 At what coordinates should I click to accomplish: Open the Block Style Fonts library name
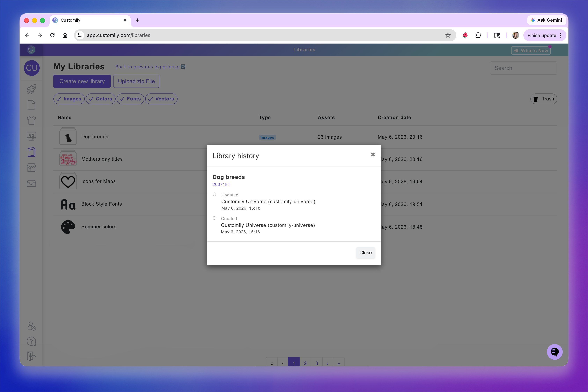click(x=101, y=204)
